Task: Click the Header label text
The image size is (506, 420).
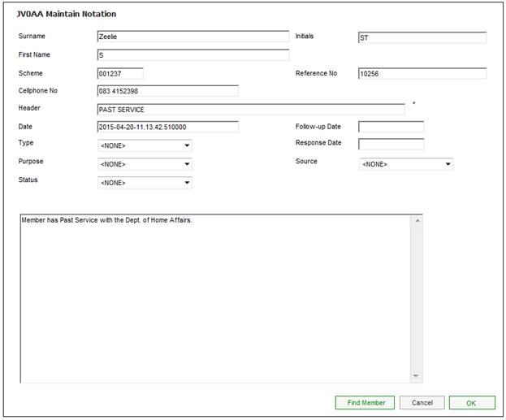Action: 29,108
